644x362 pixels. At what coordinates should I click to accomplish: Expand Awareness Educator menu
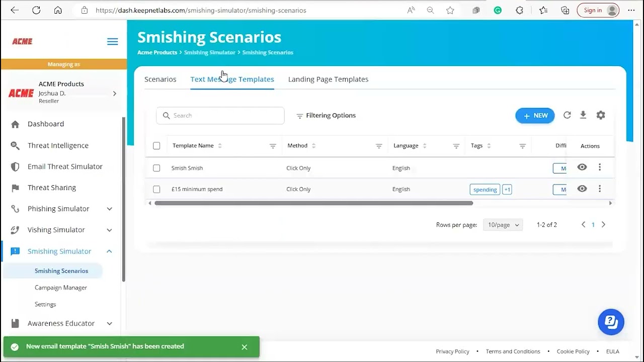click(109, 323)
